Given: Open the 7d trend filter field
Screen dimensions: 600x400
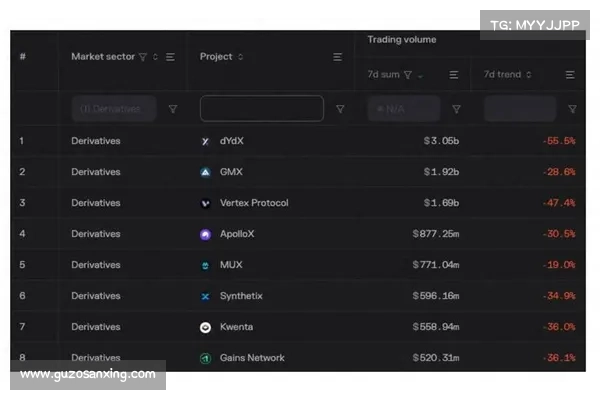Looking at the screenshot, I should [520, 109].
